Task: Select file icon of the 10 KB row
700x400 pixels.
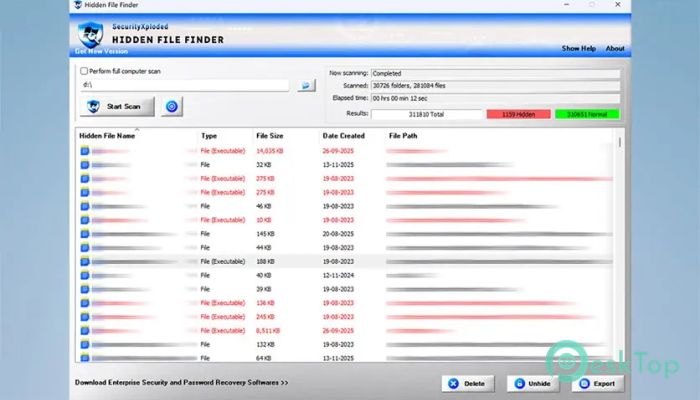Action: pos(85,220)
